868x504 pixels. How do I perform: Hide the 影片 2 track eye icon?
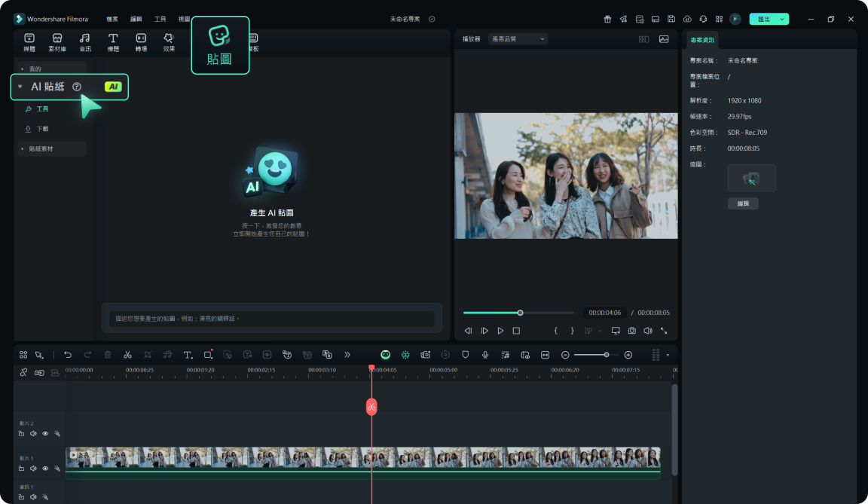45,434
